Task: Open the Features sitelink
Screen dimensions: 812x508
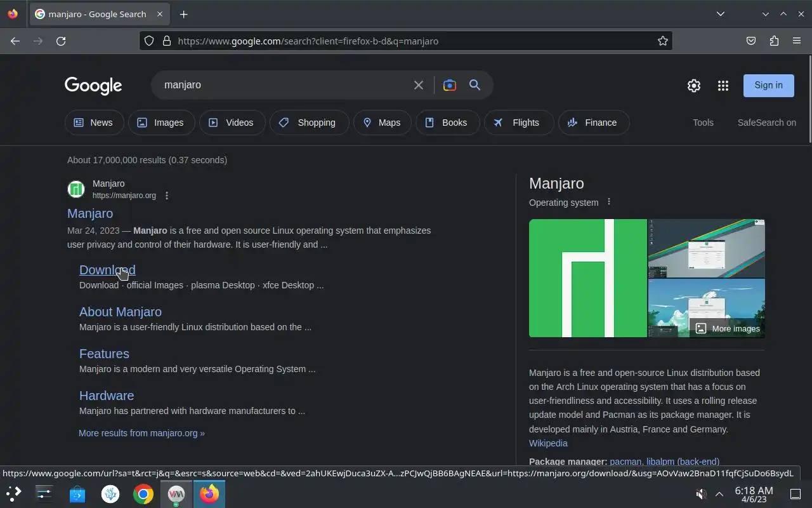Action: 104,354
